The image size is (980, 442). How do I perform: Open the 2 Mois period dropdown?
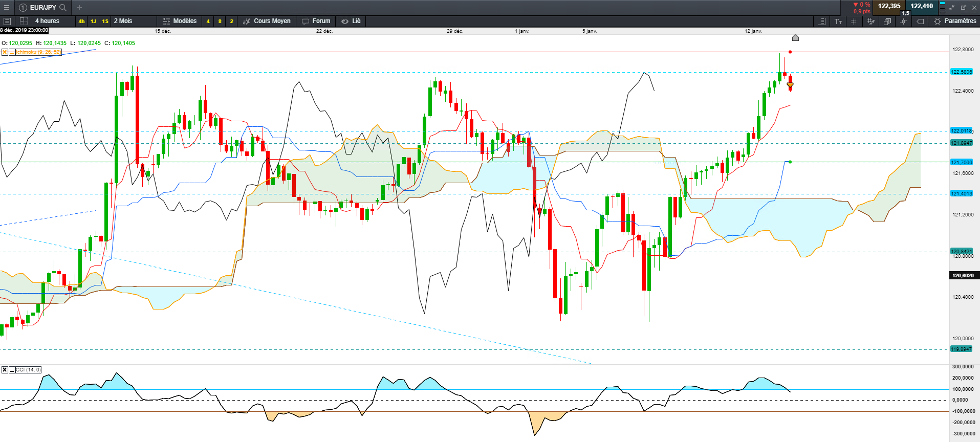(x=134, y=21)
